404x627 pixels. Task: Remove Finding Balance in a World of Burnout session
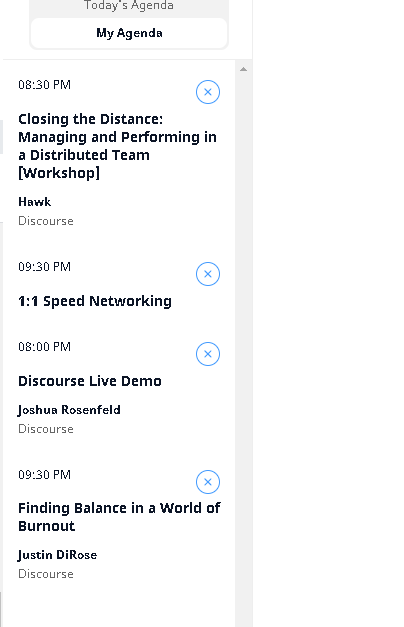click(208, 482)
